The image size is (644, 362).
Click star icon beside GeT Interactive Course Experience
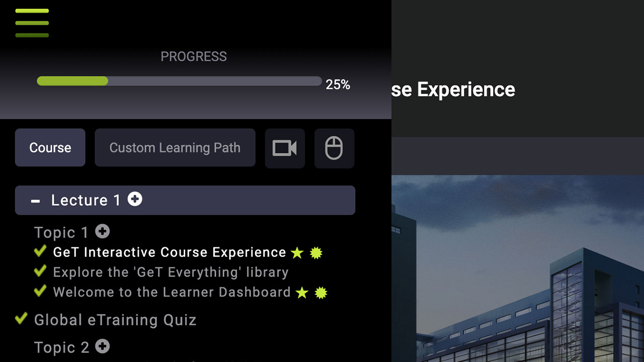[297, 253]
